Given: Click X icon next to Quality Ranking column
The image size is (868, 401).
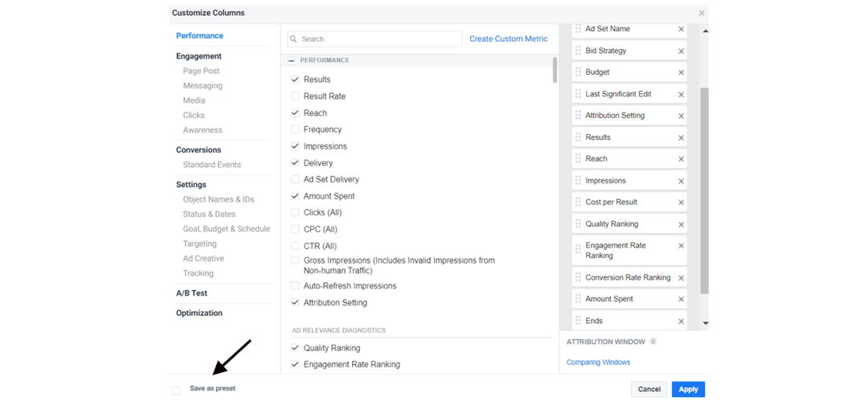Looking at the screenshot, I should pyautogui.click(x=681, y=224).
